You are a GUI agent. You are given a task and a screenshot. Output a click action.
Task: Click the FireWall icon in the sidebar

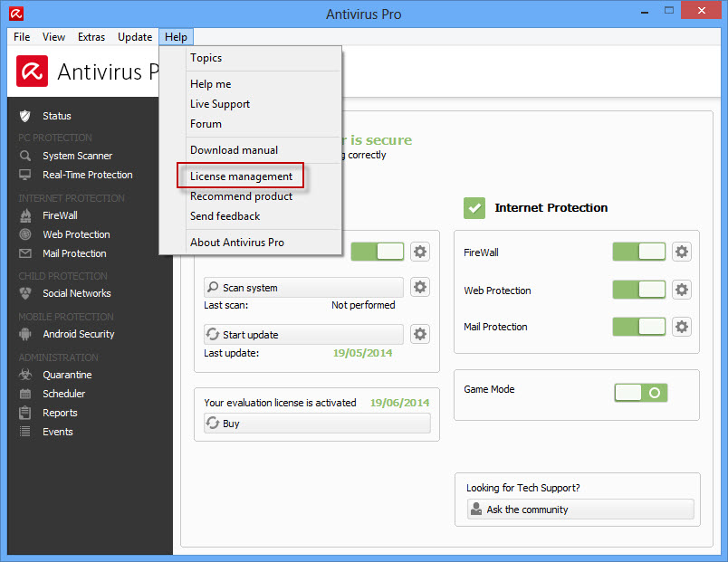[x=25, y=215]
